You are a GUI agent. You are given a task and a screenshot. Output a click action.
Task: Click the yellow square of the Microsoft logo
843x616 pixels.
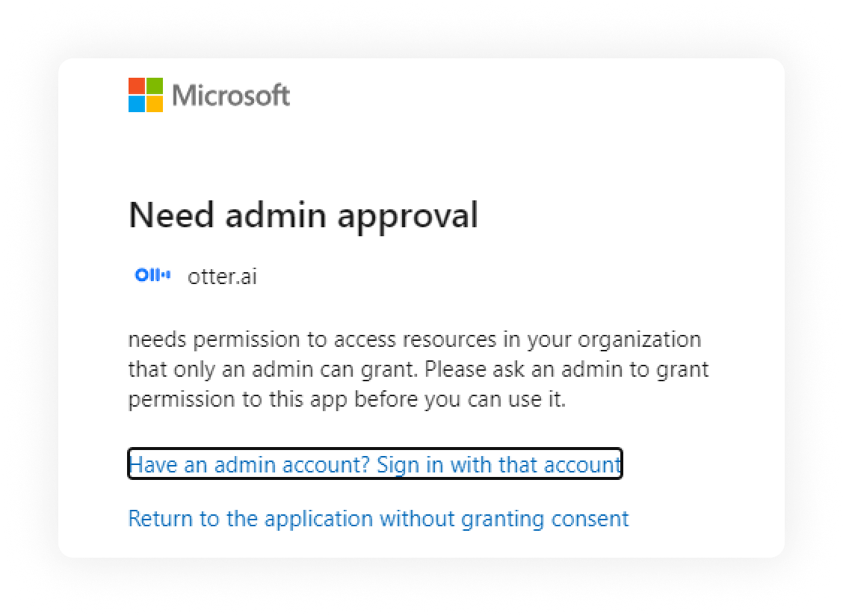point(155,103)
